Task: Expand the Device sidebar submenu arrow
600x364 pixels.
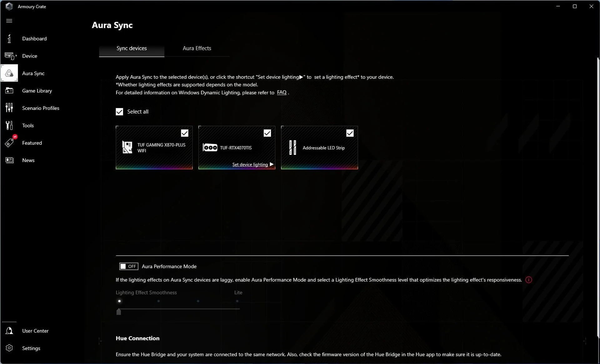Action: (x=16, y=56)
